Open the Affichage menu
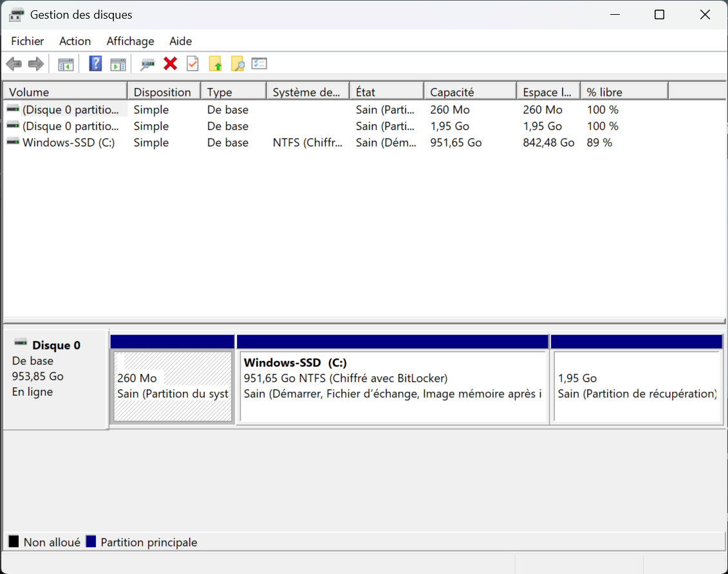 coord(131,41)
